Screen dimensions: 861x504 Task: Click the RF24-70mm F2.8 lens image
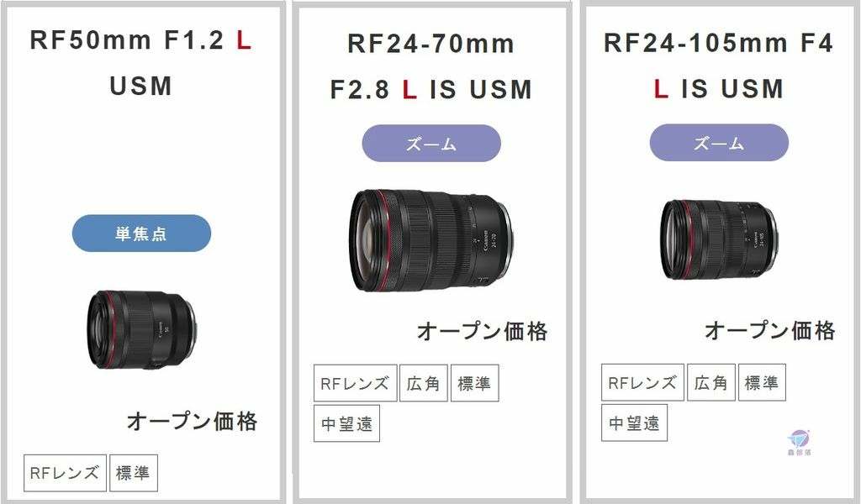point(432,240)
